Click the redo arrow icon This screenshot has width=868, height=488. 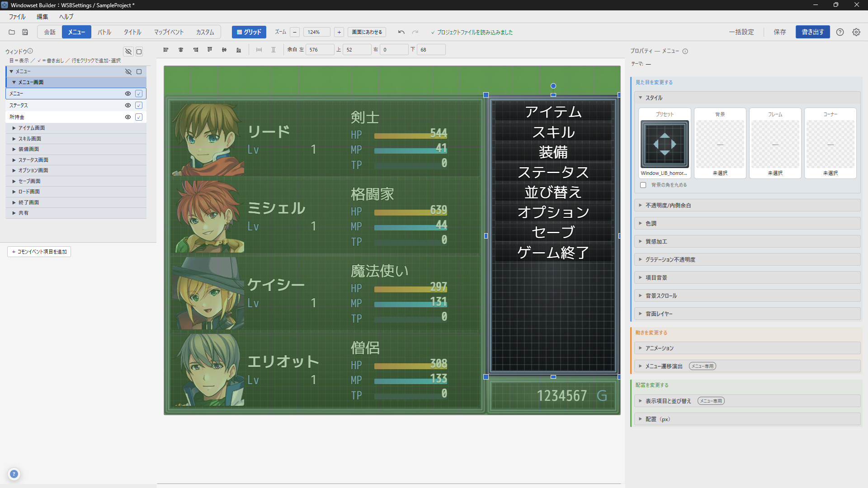click(415, 32)
